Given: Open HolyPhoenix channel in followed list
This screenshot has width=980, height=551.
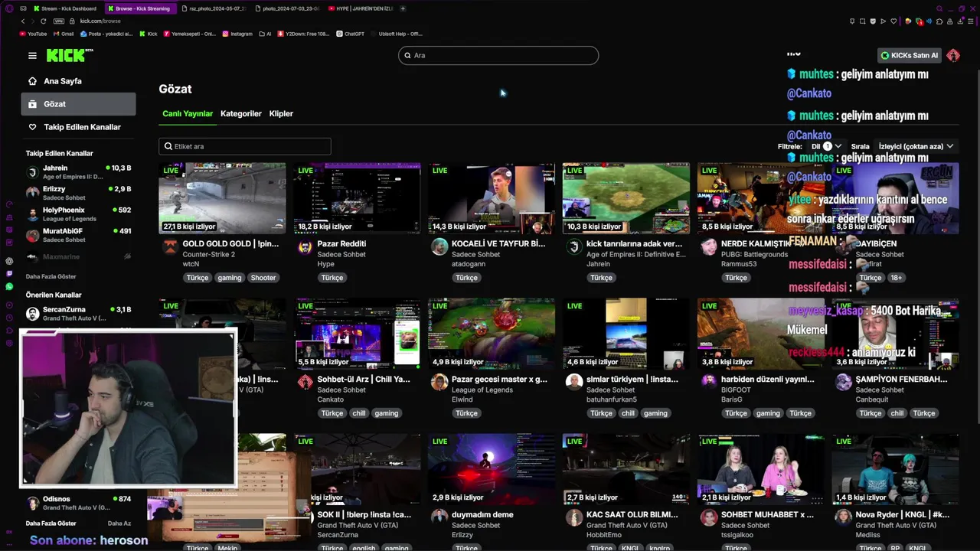Looking at the screenshot, I should click(78, 214).
